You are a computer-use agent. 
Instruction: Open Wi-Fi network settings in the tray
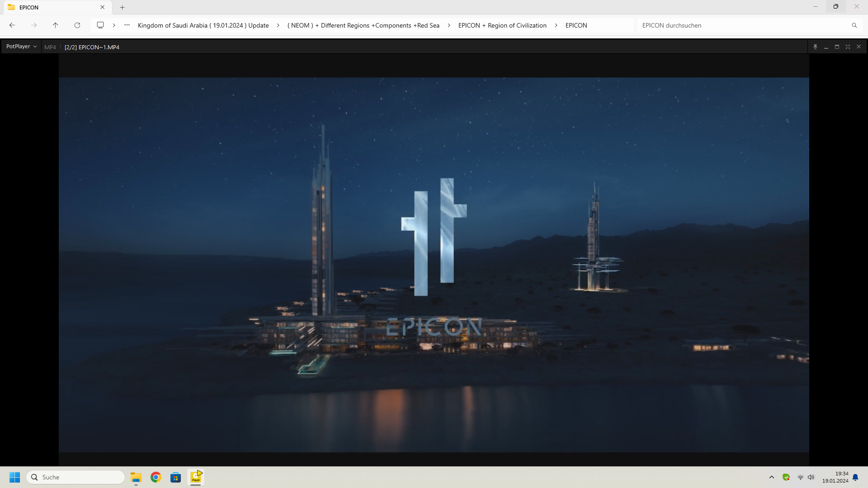(x=800, y=477)
